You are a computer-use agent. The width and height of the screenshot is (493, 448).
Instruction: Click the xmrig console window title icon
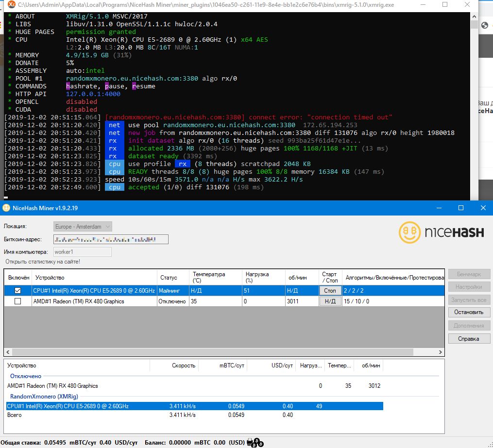[x=11, y=4]
